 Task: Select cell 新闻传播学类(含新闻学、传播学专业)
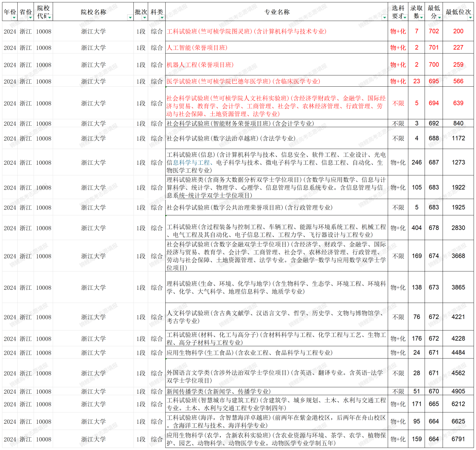277,391
